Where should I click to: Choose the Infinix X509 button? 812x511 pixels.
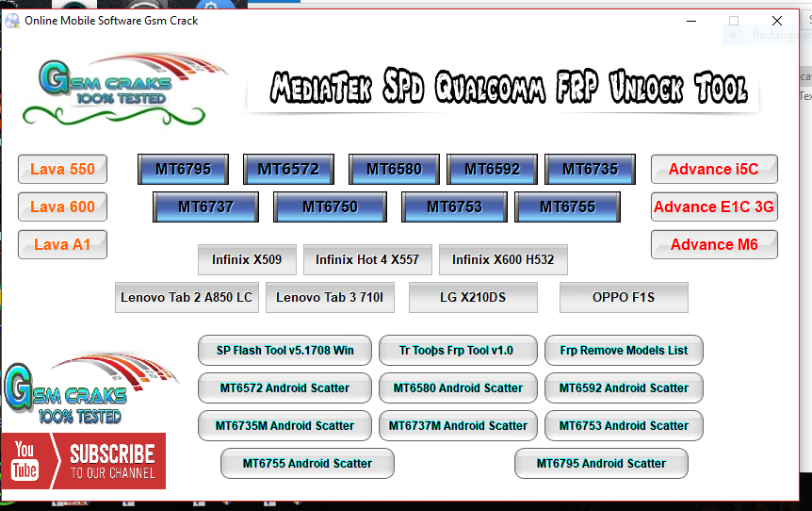pyautogui.click(x=247, y=259)
